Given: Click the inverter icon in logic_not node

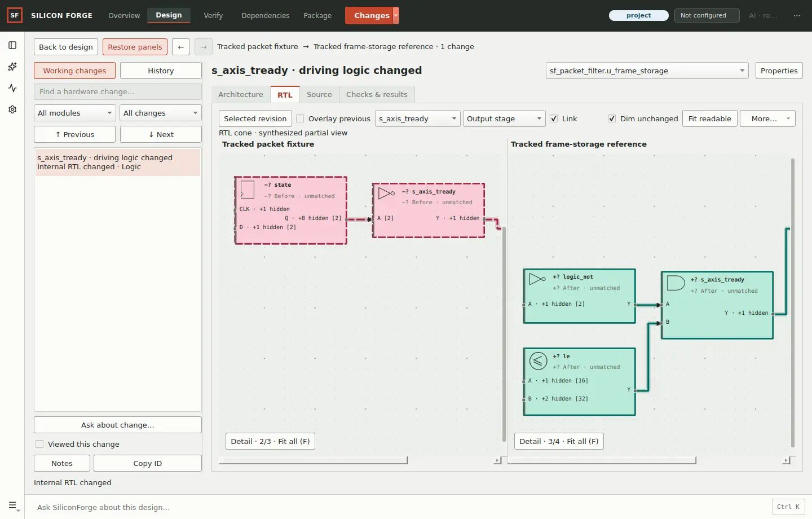Looking at the screenshot, I should point(537,278).
